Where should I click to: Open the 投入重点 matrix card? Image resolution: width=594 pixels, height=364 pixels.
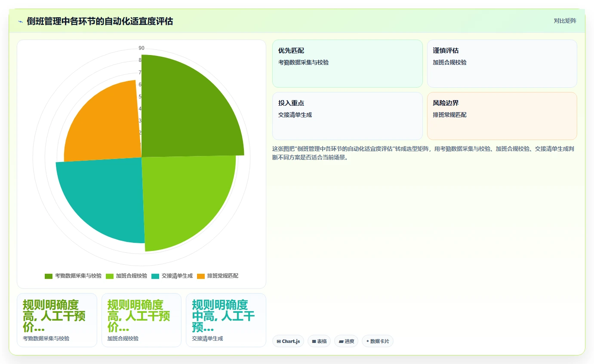[x=348, y=116]
